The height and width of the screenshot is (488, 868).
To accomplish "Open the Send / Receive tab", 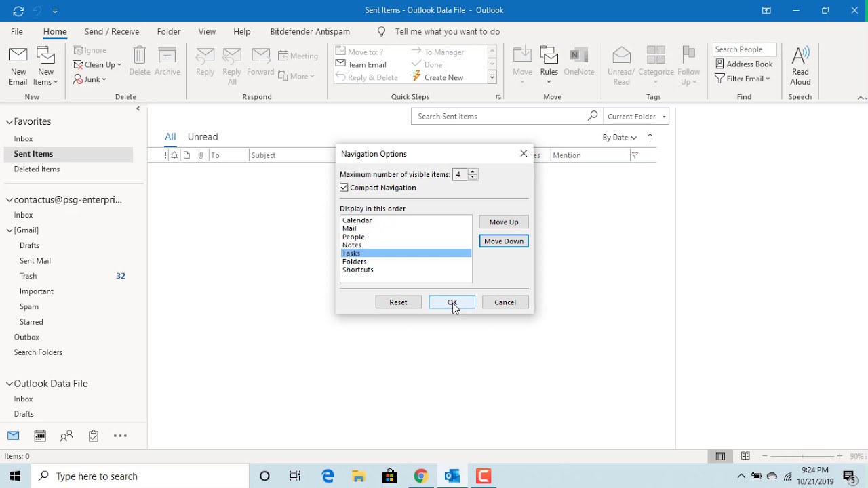I will pos(112,31).
